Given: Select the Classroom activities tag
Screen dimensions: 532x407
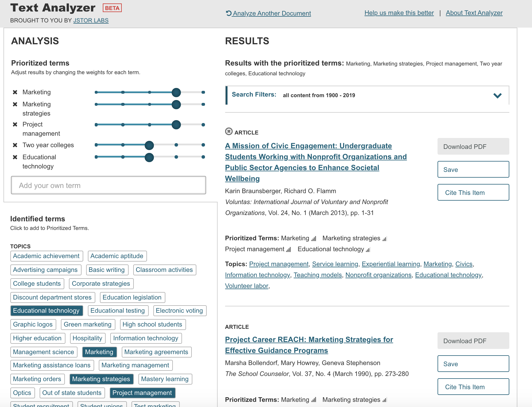Looking at the screenshot, I should (x=165, y=270).
